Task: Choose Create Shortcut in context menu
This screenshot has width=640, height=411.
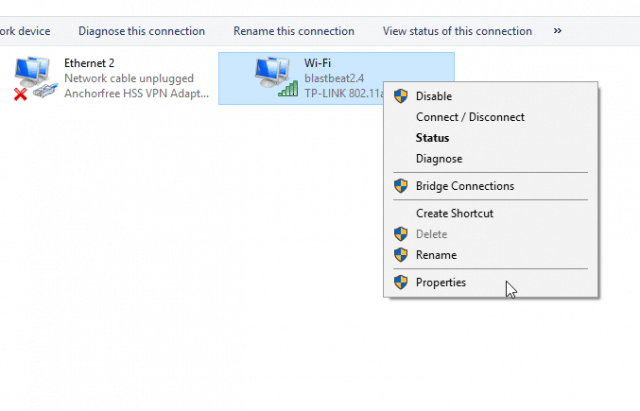Action: (x=454, y=213)
